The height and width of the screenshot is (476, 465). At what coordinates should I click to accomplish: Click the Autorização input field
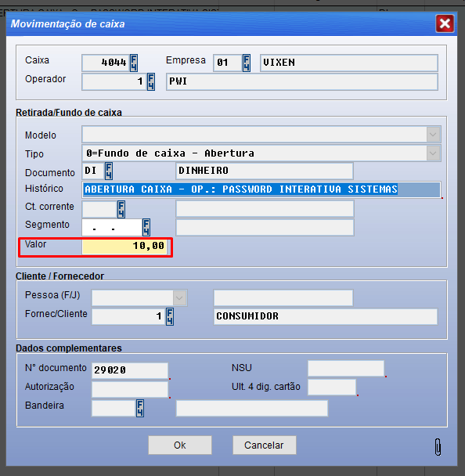point(130,389)
